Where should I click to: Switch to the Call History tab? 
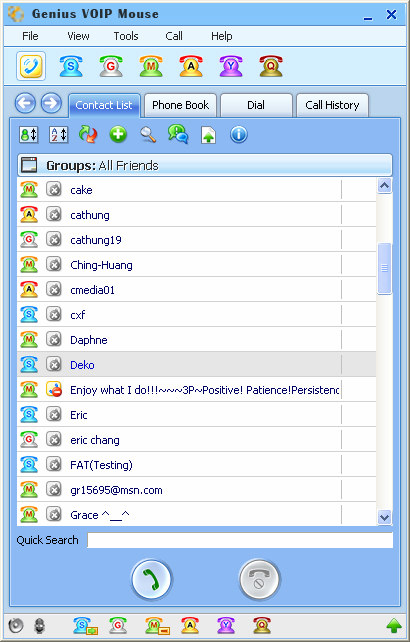click(x=332, y=105)
